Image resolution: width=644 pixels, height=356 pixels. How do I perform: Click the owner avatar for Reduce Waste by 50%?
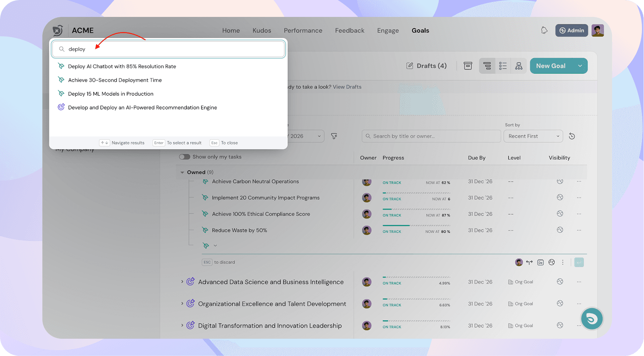pos(367,230)
